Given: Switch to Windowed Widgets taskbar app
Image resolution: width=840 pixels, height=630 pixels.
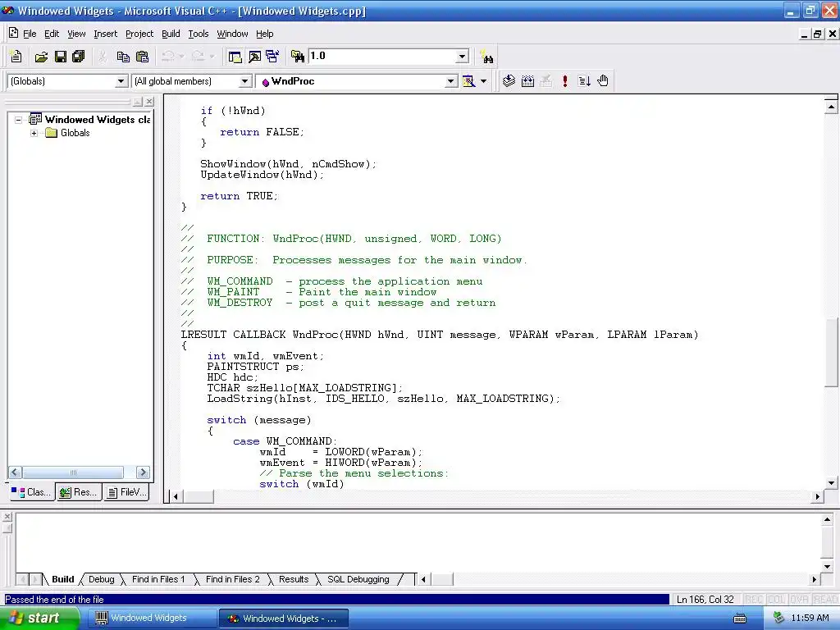Looking at the screenshot, I should [x=153, y=619].
